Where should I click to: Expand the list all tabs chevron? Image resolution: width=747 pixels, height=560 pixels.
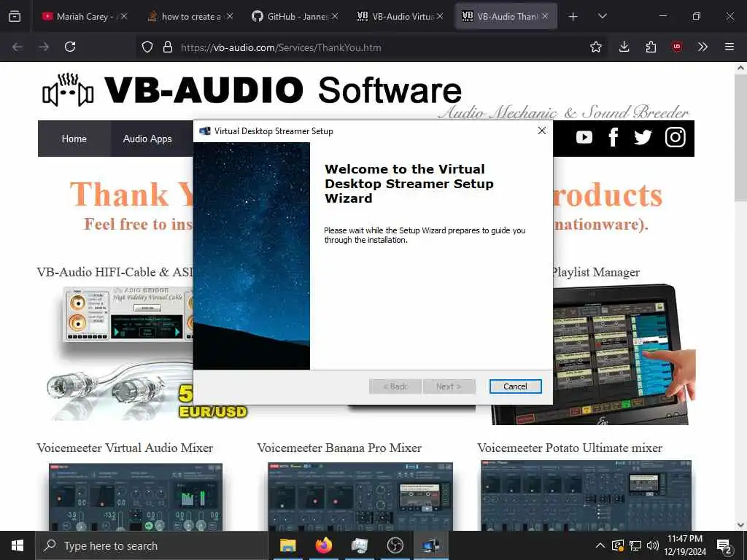[x=602, y=16]
